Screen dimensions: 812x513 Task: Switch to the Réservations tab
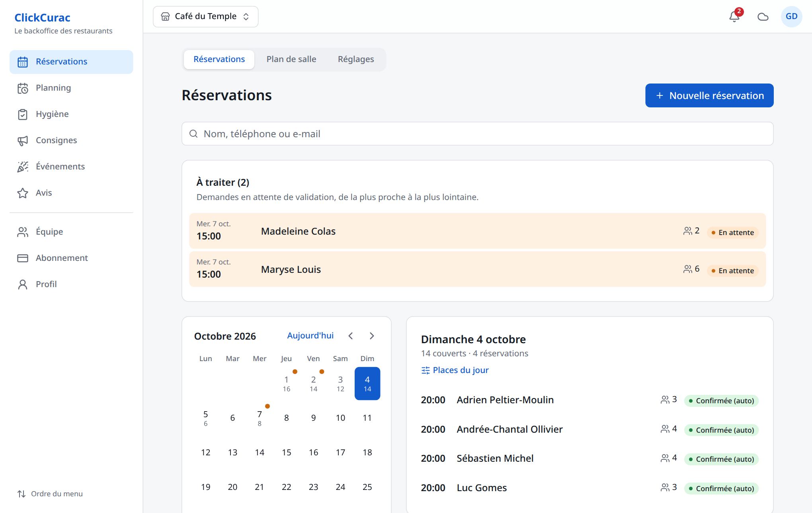coord(219,59)
